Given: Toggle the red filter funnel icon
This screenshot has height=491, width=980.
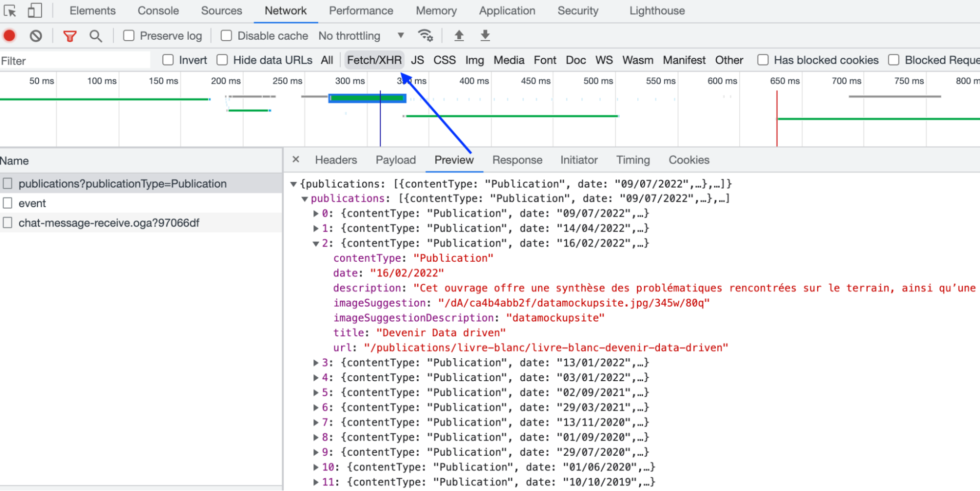Looking at the screenshot, I should pos(70,36).
